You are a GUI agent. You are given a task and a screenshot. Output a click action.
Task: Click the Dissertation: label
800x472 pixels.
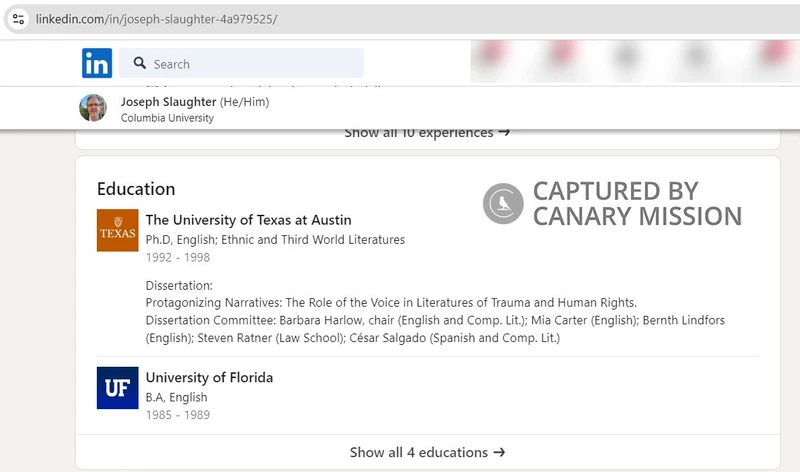[179, 285]
